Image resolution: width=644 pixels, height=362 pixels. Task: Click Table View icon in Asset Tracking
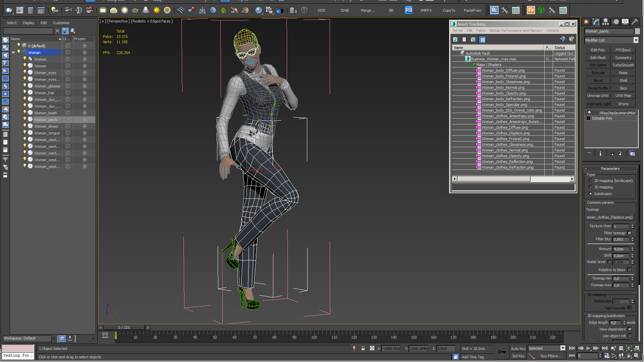tap(483, 40)
